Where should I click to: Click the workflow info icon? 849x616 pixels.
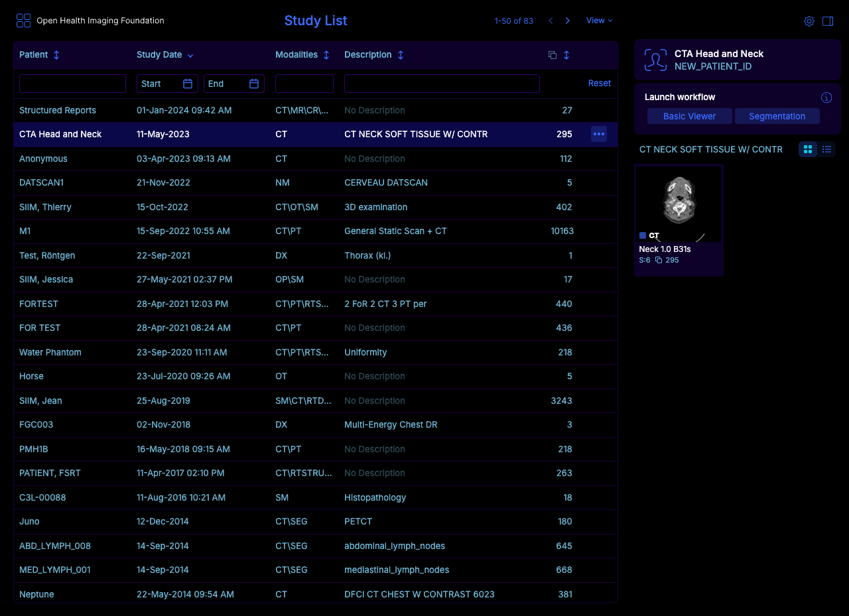[x=826, y=97]
